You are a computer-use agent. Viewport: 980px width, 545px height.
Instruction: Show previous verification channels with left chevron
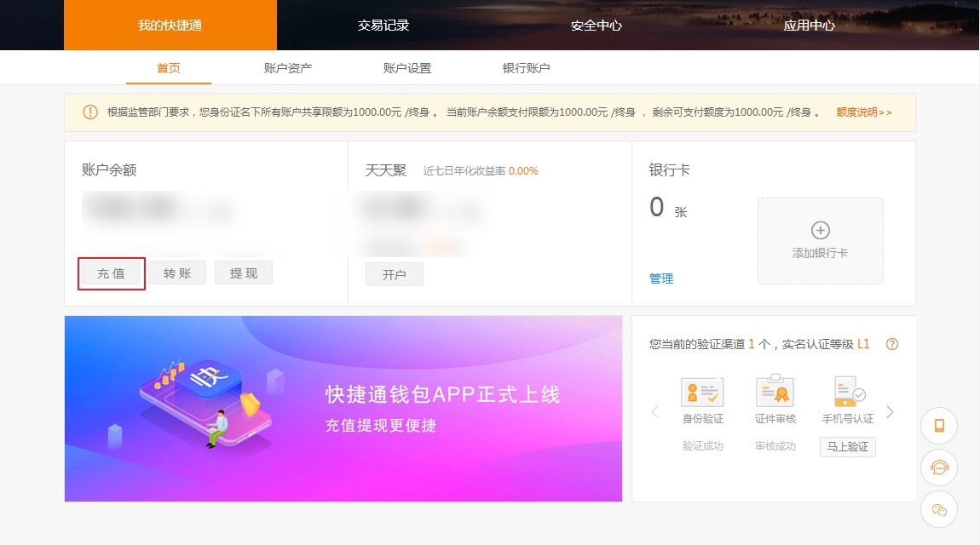click(655, 412)
